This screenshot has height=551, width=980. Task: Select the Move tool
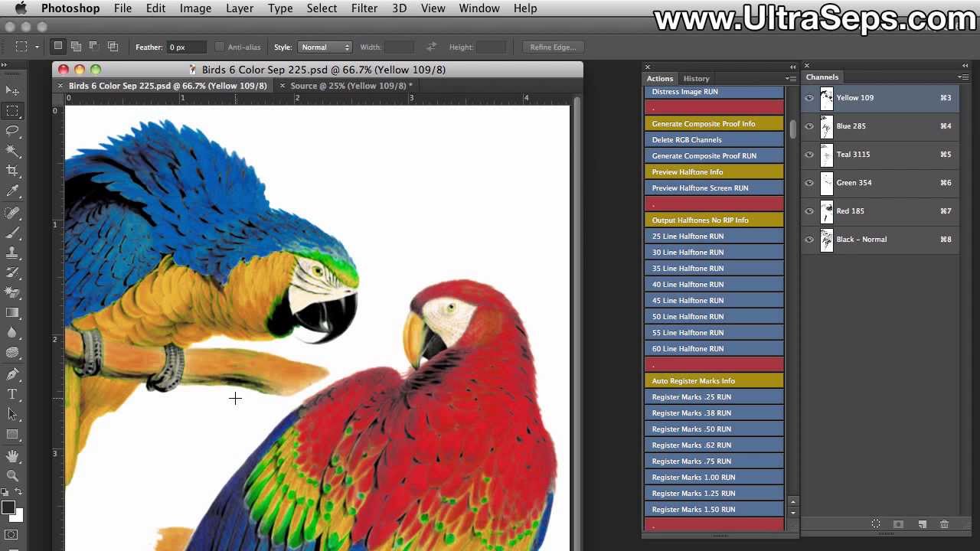click(x=12, y=91)
